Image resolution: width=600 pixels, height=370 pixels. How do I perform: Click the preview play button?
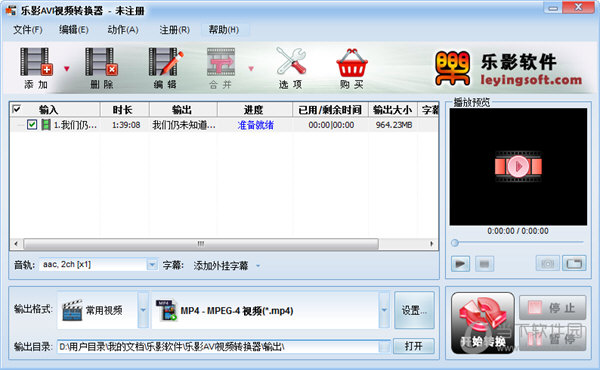(460, 264)
